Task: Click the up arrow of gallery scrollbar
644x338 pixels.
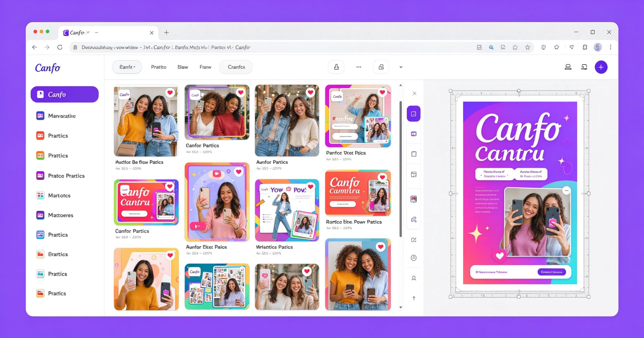Action: point(401,86)
